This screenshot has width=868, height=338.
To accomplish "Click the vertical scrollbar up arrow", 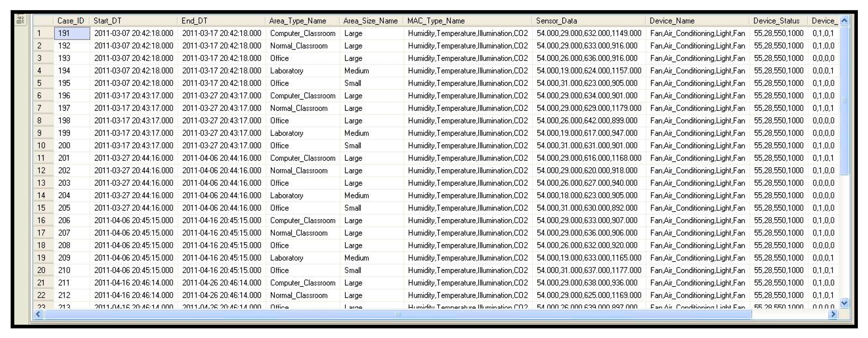I will pos(844,21).
